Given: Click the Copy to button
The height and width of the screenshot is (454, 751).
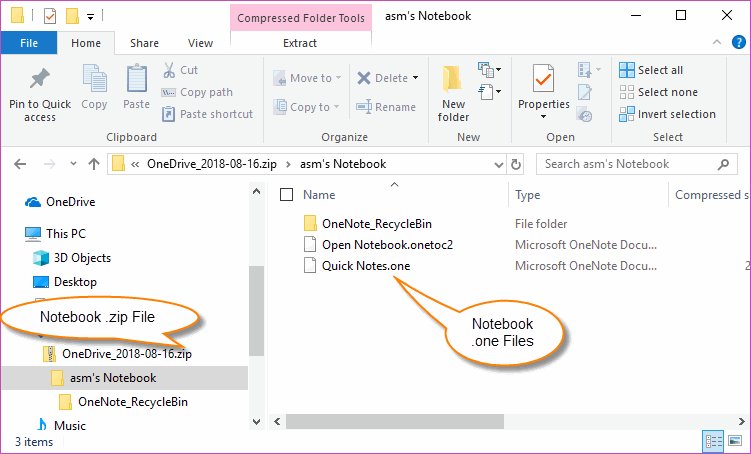Looking at the screenshot, I should pyautogui.click(x=306, y=107).
